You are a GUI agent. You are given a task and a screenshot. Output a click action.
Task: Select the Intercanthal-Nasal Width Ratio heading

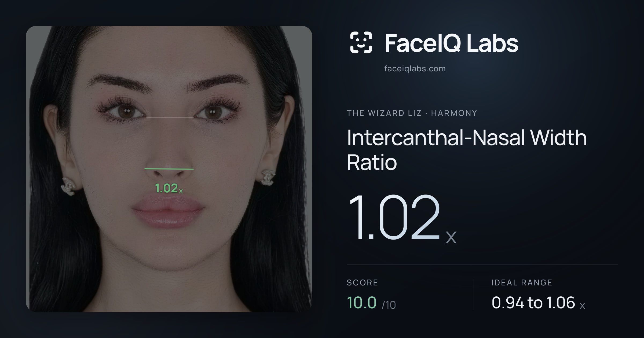(467, 150)
